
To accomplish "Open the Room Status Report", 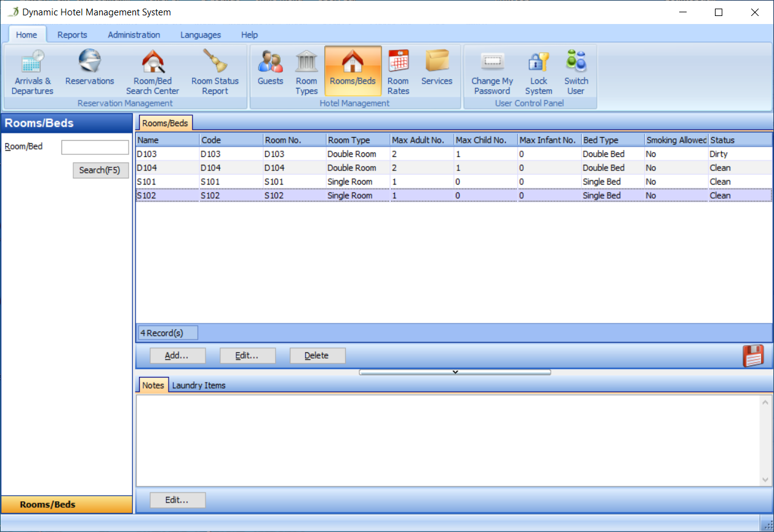I will pyautogui.click(x=215, y=72).
